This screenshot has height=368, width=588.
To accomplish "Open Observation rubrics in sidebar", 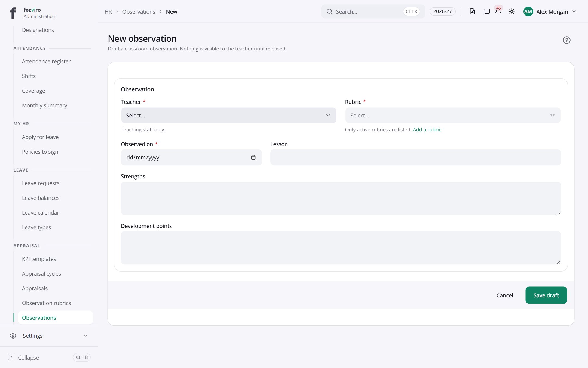I will (x=46, y=303).
